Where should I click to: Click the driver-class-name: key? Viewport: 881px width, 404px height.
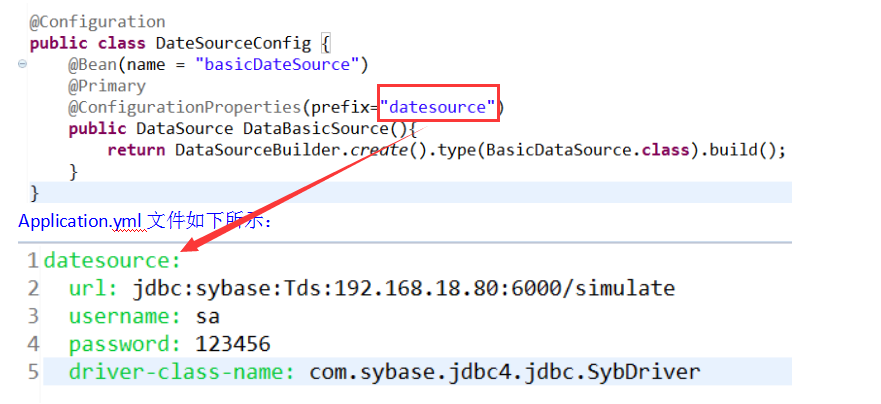point(182,373)
